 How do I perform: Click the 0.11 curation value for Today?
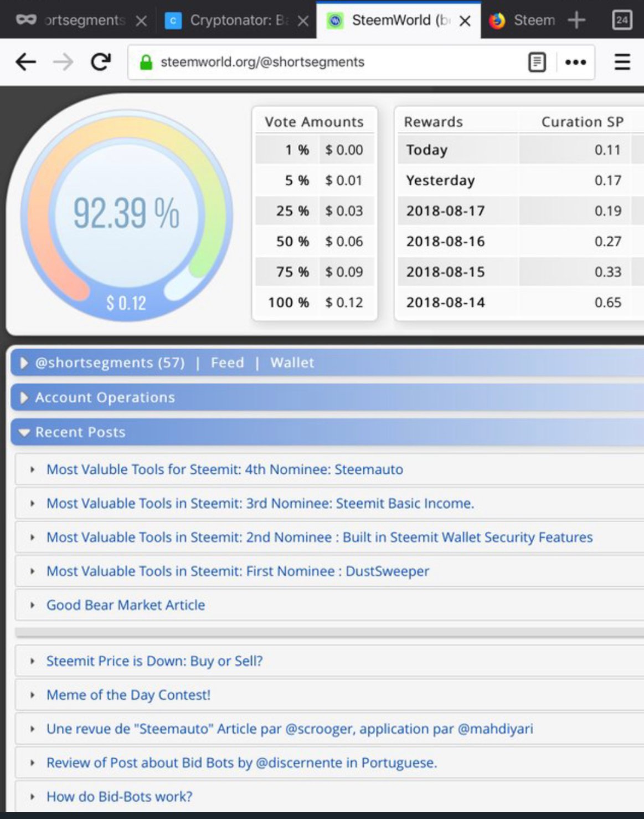click(607, 150)
